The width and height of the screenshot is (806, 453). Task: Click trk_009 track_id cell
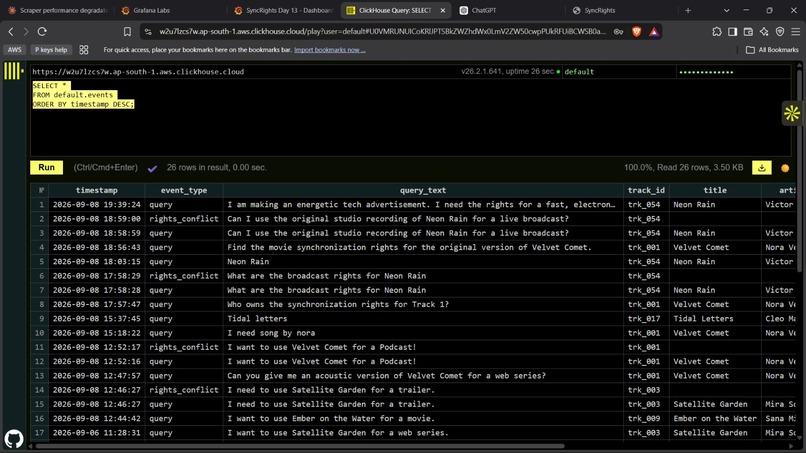click(x=646, y=419)
